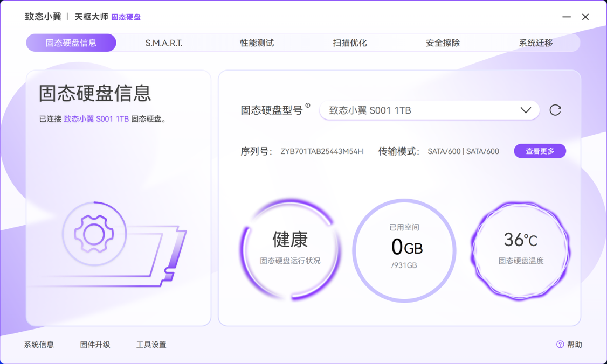607x364 pixels.
Task: Open 工具设置 at the bottom
Action: pyautogui.click(x=151, y=344)
